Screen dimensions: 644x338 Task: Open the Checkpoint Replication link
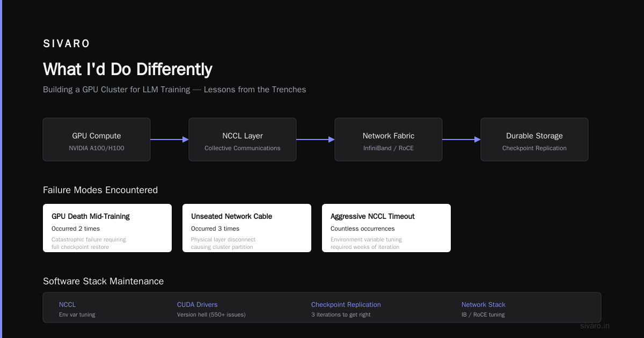346,305
